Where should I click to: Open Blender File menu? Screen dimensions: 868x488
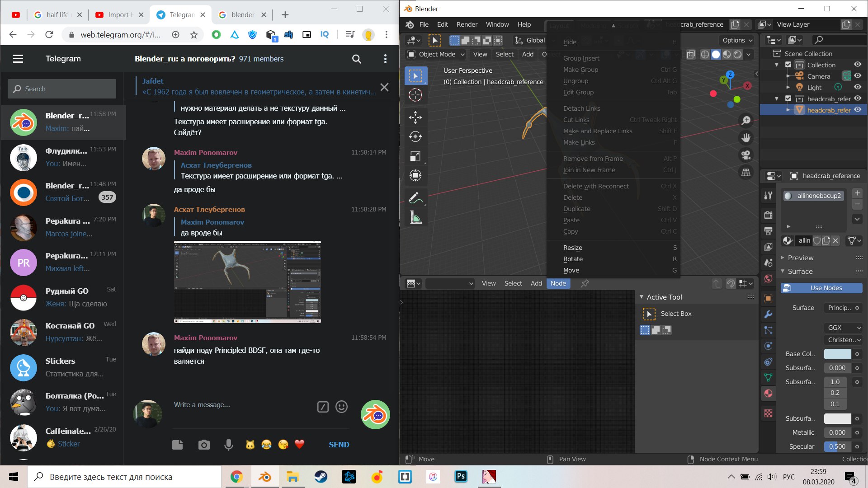[424, 24]
